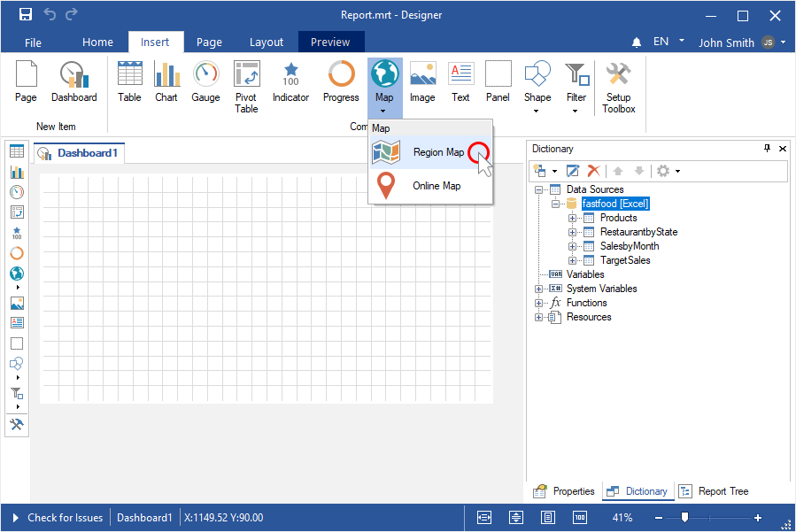Expand the Products table node
Screen dimensions: 796x532
572,218
